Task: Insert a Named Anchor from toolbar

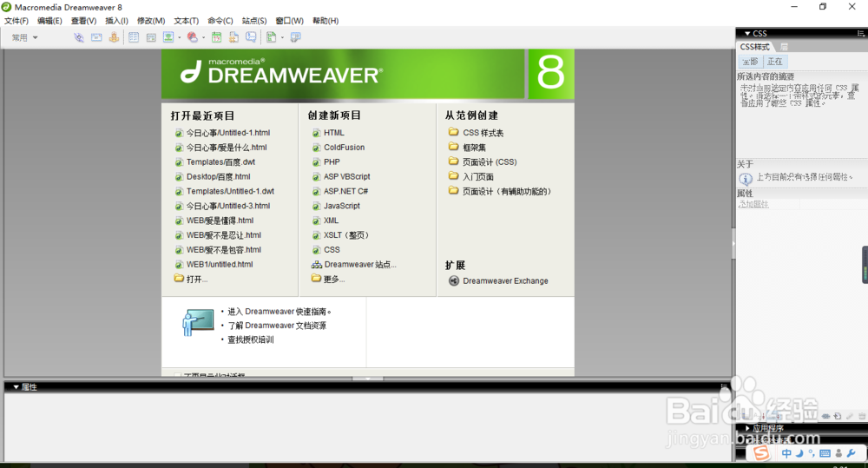Action: click(114, 37)
